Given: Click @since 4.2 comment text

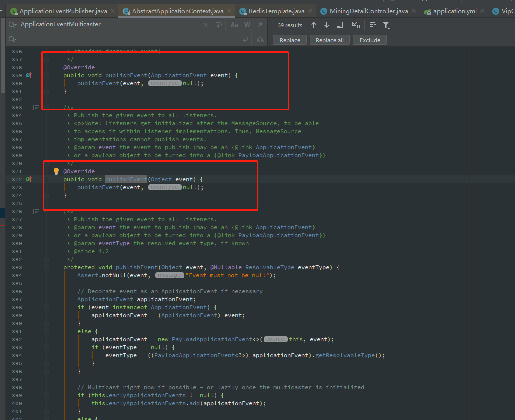Looking at the screenshot, I should [91, 251].
